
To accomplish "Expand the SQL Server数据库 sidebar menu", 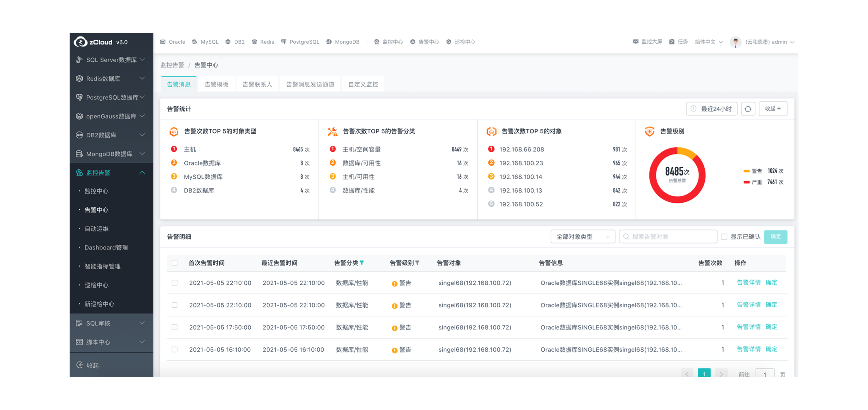I will click(111, 60).
